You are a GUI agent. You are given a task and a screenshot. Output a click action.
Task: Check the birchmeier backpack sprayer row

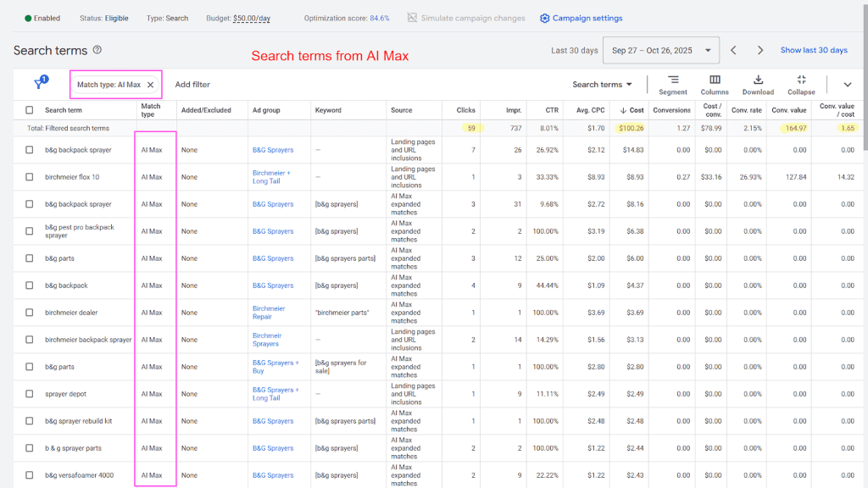[x=30, y=340]
